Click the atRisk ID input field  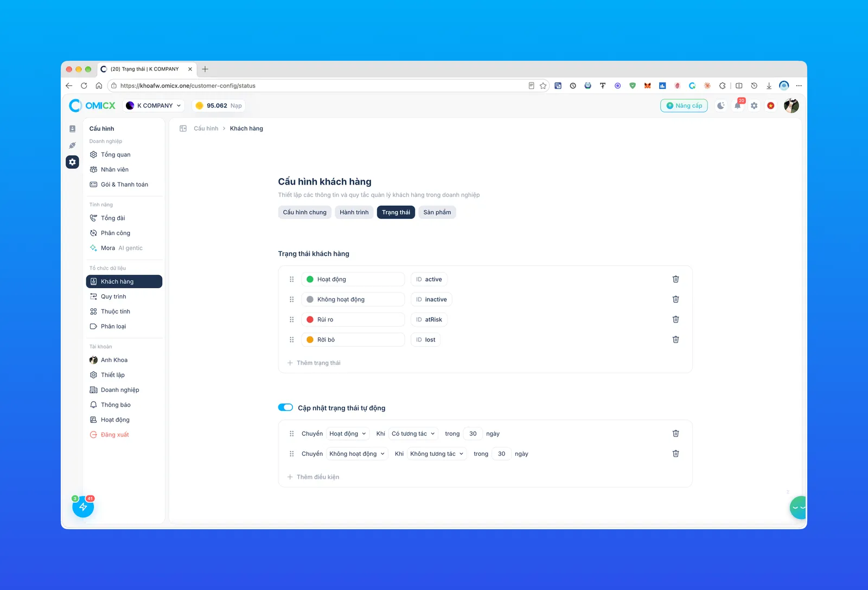[x=429, y=320]
